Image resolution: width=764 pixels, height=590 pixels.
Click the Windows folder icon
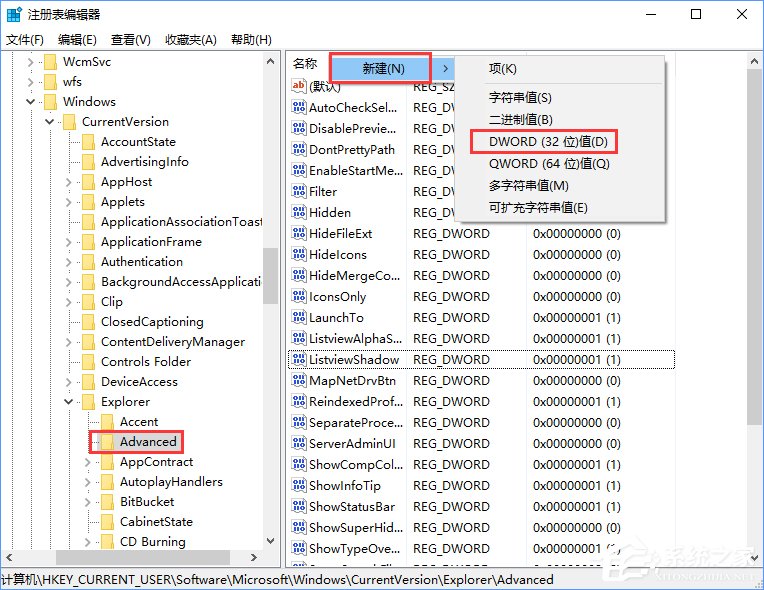(x=50, y=102)
